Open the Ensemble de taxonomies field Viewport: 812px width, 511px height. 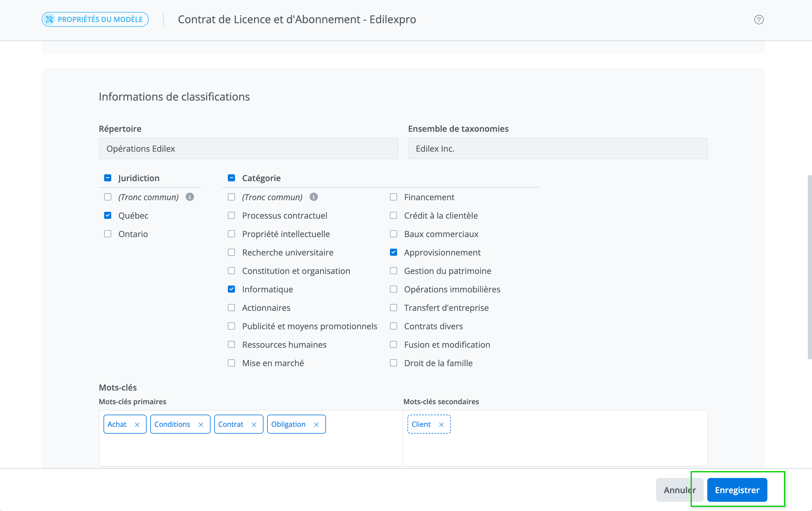(557, 149)
